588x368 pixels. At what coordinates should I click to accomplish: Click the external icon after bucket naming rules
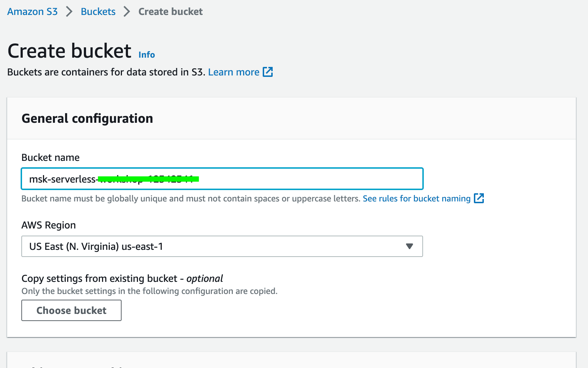479,198
